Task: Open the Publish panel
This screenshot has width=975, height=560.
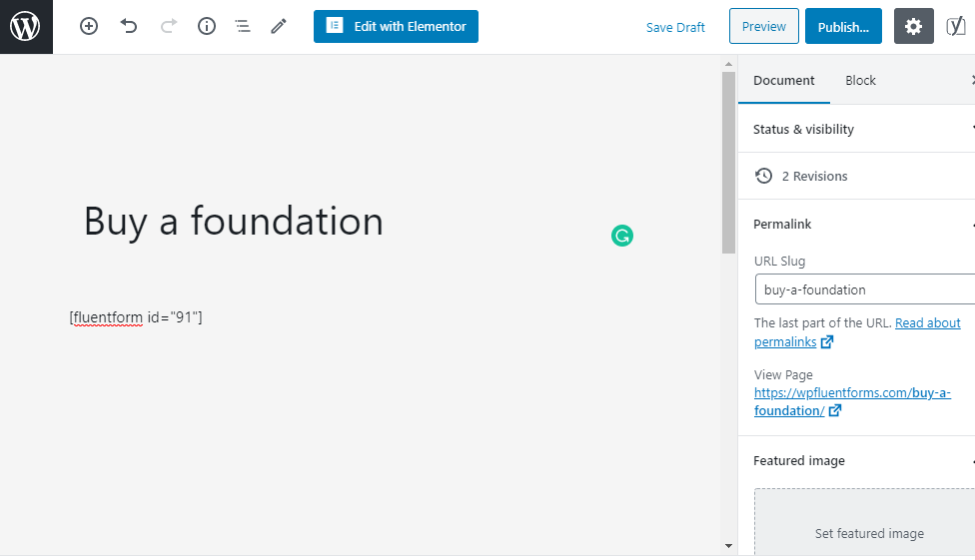Action: pyautogui.click(x=843, y=26)
